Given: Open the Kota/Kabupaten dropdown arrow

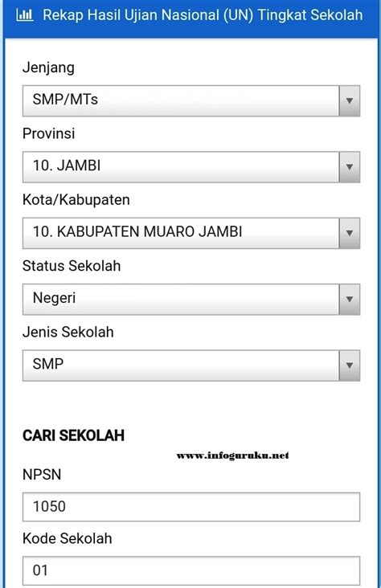Looking at the screenshot, I should [350, 233].
